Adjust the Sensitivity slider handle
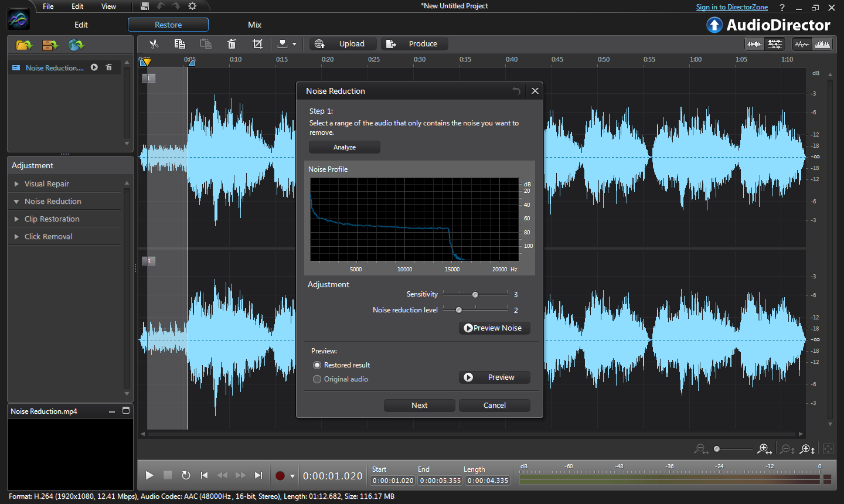The width and height of the screenshot is (844, 504). pyautogui.click(x=475, y=295)
